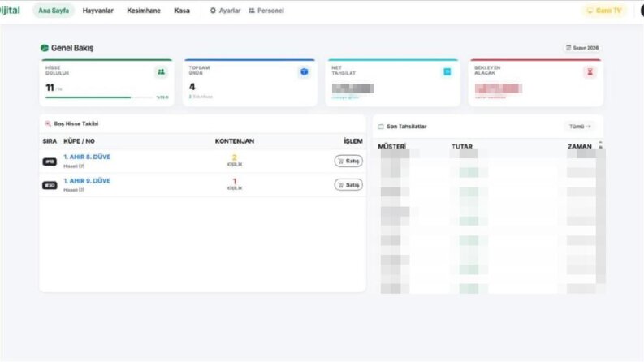This screenshot has height=362, width=644.
Task: Open the Personel page
Action: tap(266, 11)
